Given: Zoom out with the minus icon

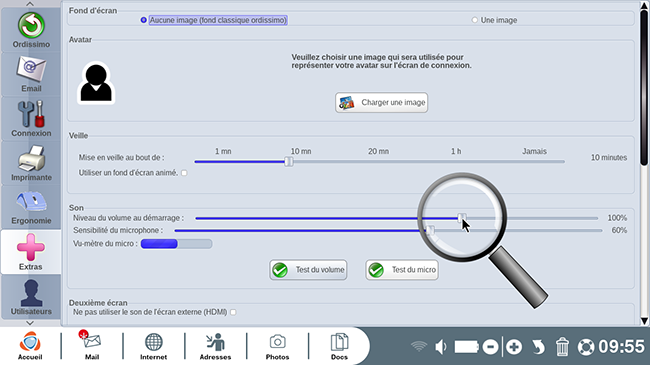Looking at the screenshot, I should (x=490, y=347).
